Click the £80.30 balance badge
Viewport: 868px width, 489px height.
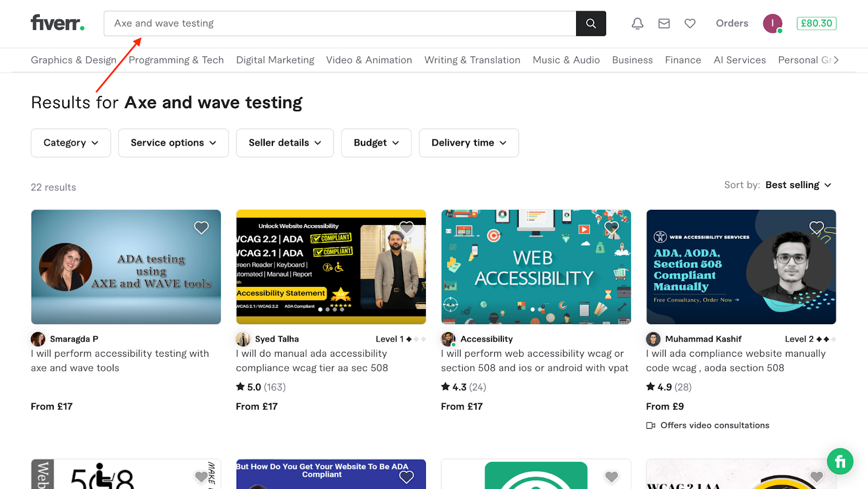point(816,23)
